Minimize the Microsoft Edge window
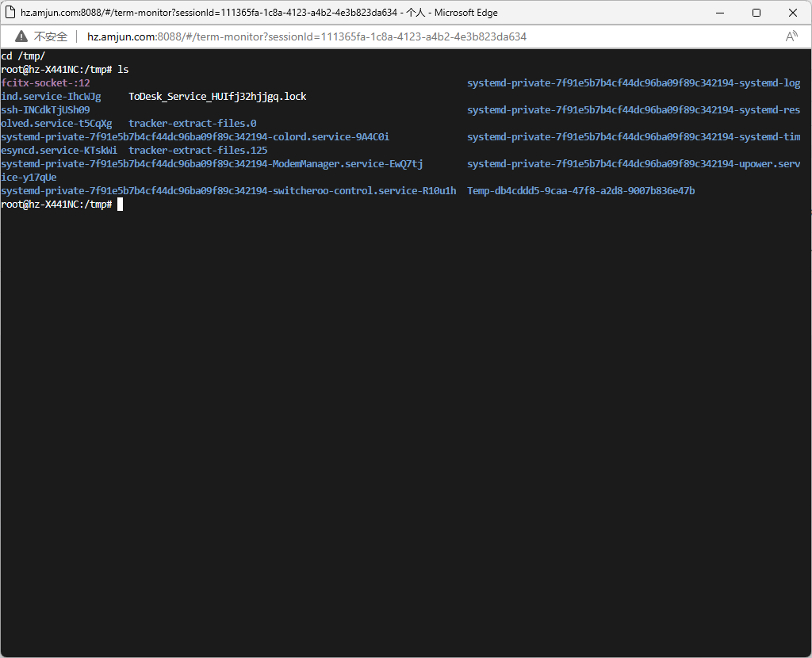Screen dimensions: 812x658 pyautogui.click(x=720, y=13)
